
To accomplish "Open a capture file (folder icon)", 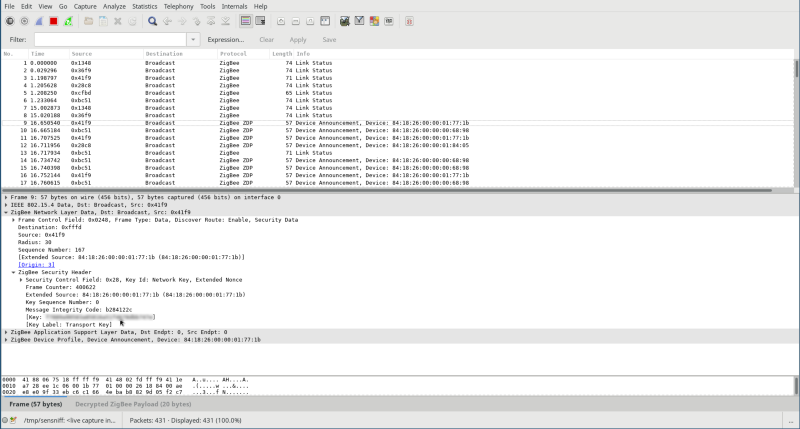I will coord(88,21).
